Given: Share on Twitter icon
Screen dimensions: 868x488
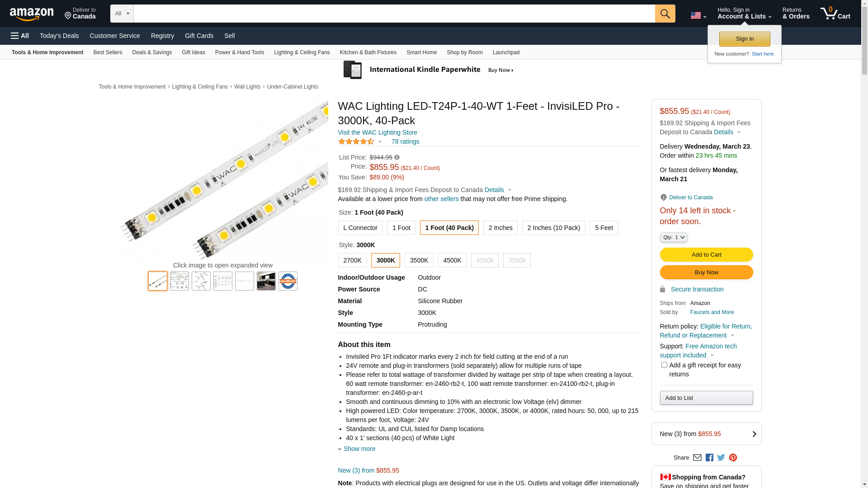Looking at the screenshot, I should [721, 458].
